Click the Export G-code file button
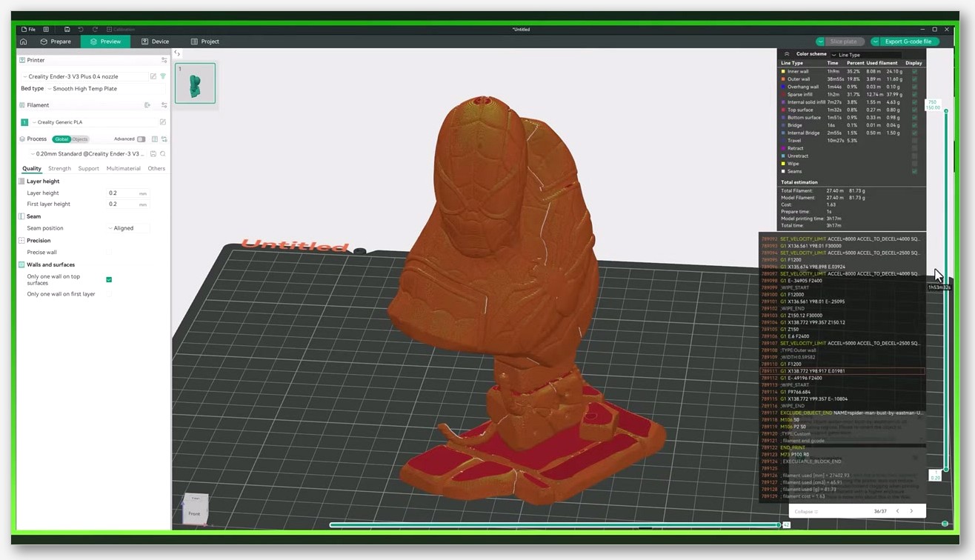 (908, 41)
